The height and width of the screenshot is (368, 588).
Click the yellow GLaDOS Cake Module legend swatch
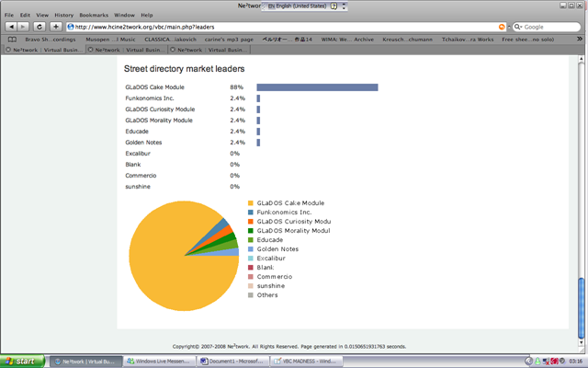[251, 203]
